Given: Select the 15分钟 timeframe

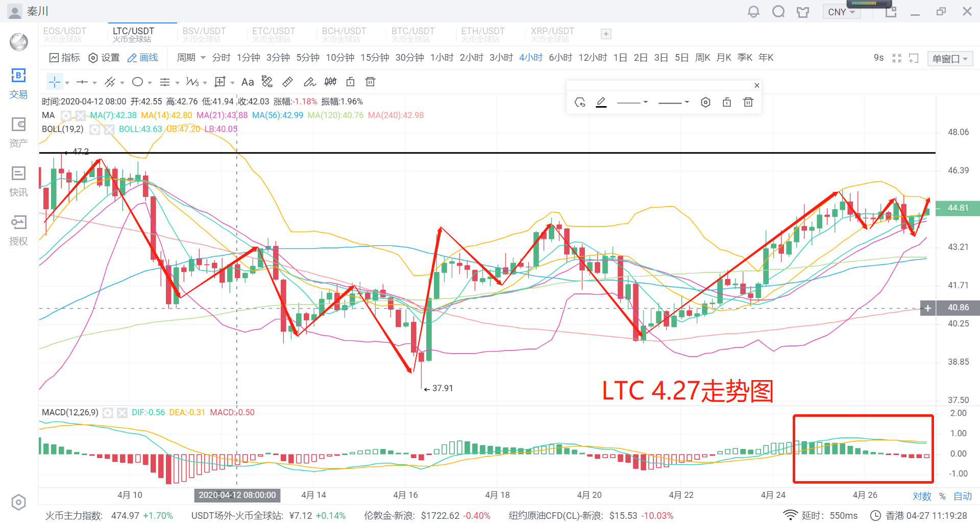Looking at the screenshot, I should [x=375, y=58].
